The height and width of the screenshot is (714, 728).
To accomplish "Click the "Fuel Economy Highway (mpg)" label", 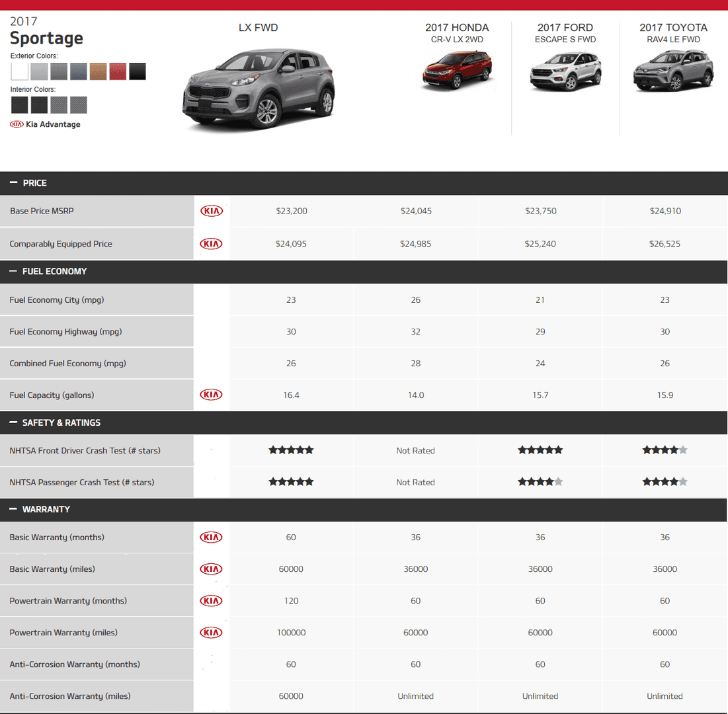I will coord(65,331).
